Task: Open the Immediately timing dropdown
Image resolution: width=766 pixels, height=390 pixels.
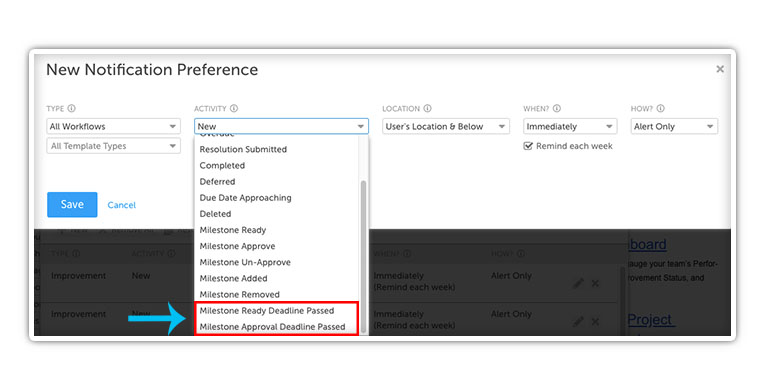Action: pyautogui.click(x=570, y=126)
